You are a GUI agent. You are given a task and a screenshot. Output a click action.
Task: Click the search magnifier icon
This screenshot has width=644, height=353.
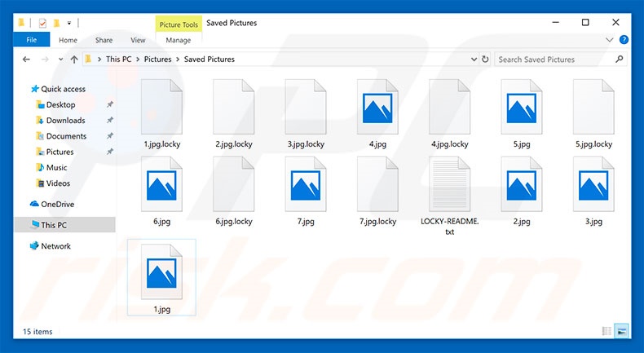coord(620,60)
